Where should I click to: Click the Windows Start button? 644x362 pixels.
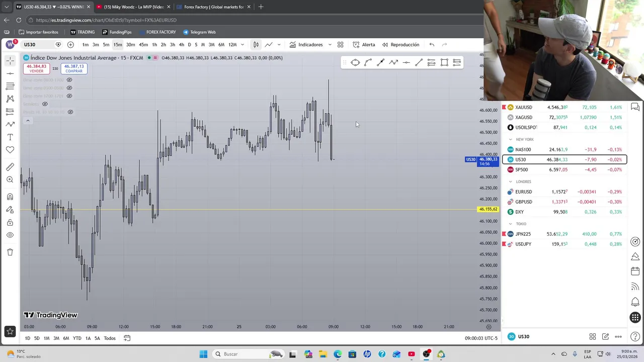coord(203,354)
